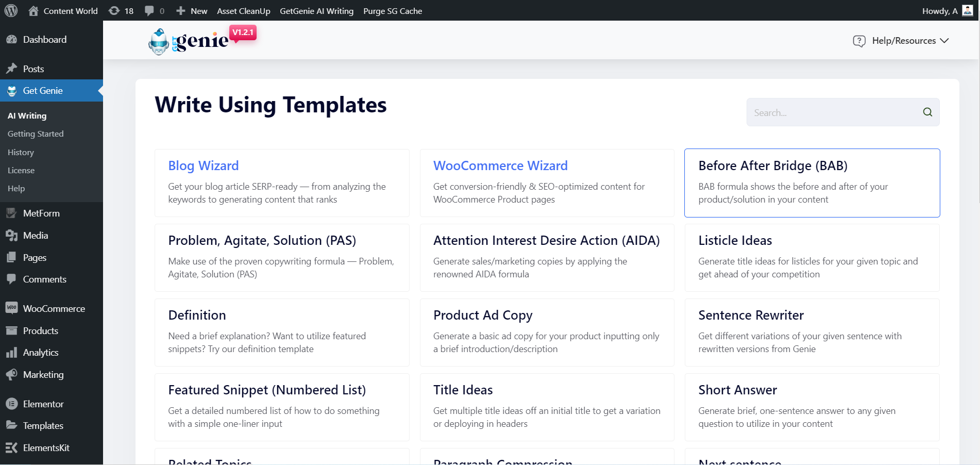Click New label in admin bar
980x465 pixels.
(x=199, y=11)
